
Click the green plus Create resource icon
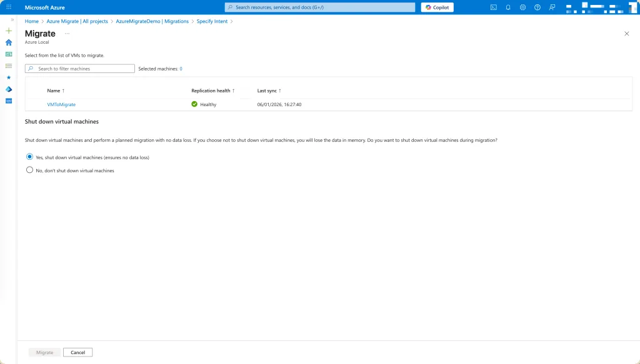9,31
